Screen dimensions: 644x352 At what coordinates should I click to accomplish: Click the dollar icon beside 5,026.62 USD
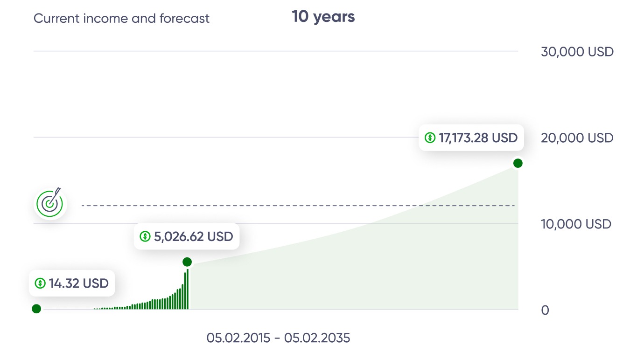tap(145, 236)
